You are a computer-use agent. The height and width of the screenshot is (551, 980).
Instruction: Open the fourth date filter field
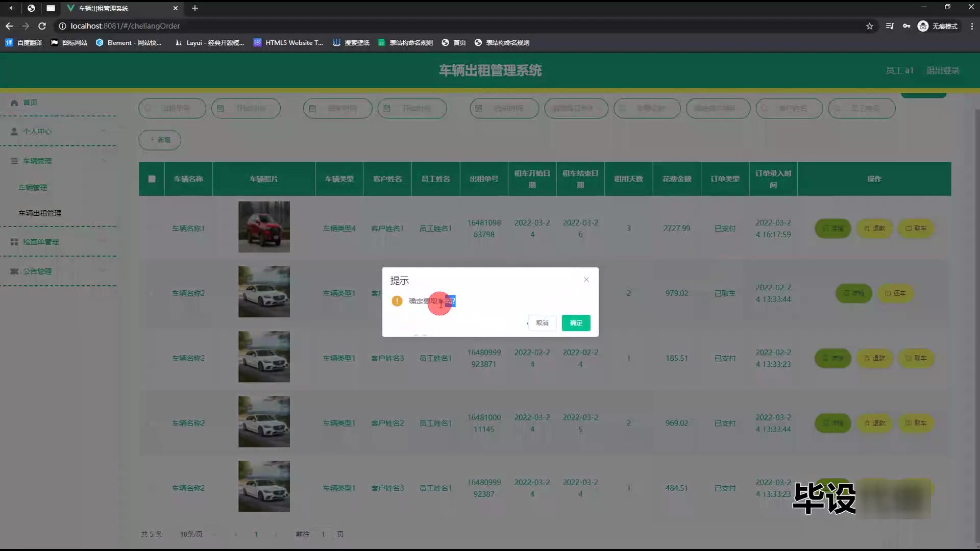[x=504, y=109]
